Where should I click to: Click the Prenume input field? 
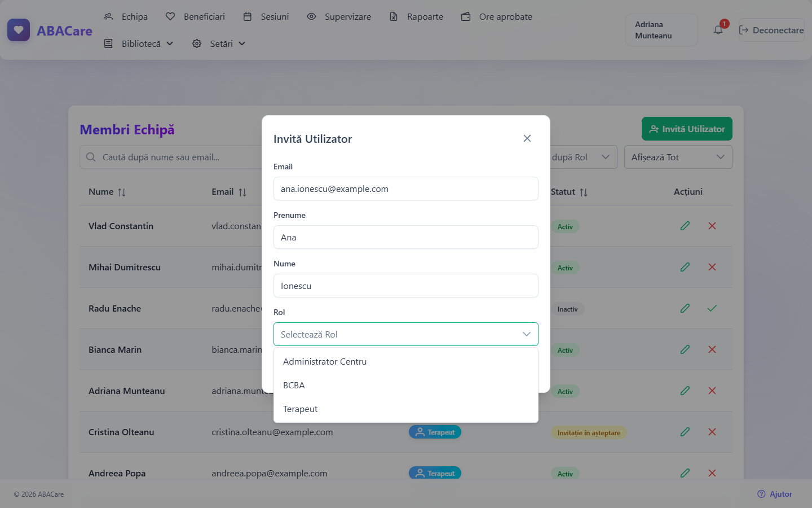tap(406, 237)
